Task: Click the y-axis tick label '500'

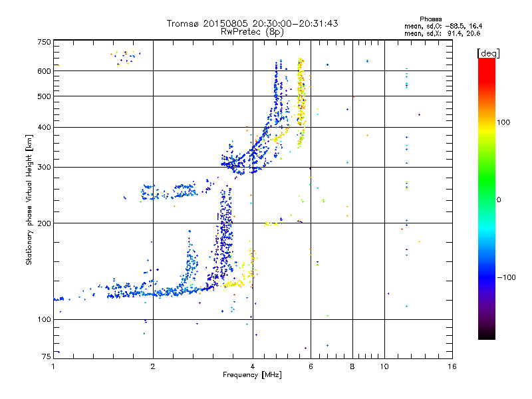Action: pos(44,96)
